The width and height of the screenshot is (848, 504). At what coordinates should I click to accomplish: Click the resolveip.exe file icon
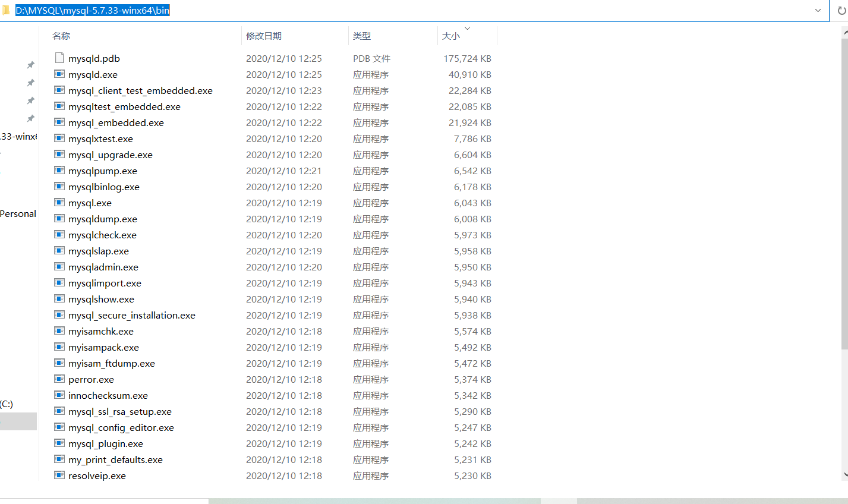(59, 475)
